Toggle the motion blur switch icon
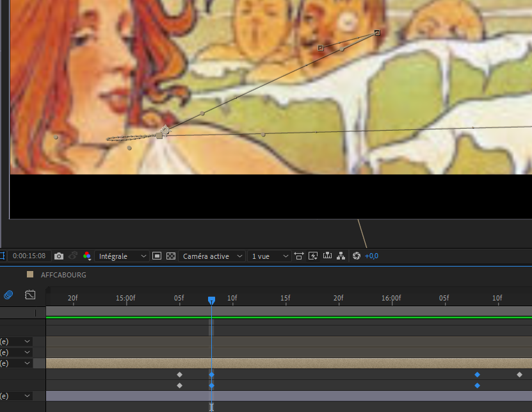 pos(8,295)
